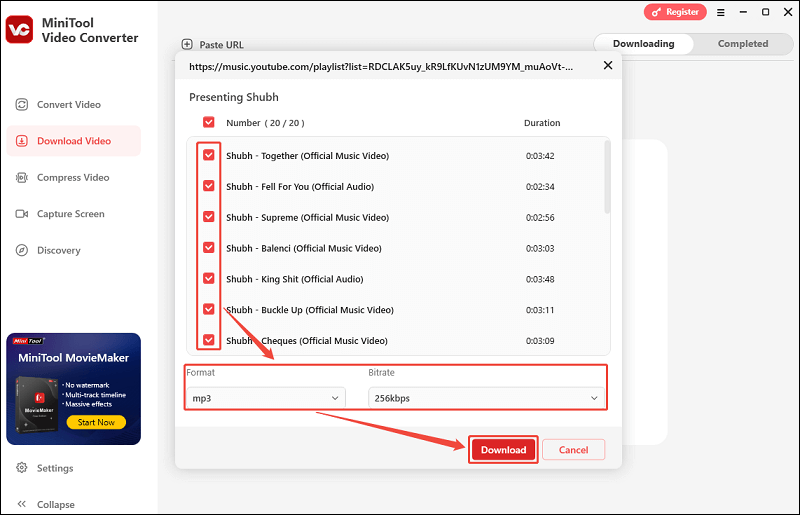Switch to the Downloading tab
Image resolution: width=800 pixels, height=515 pixels.
(643, 44)
